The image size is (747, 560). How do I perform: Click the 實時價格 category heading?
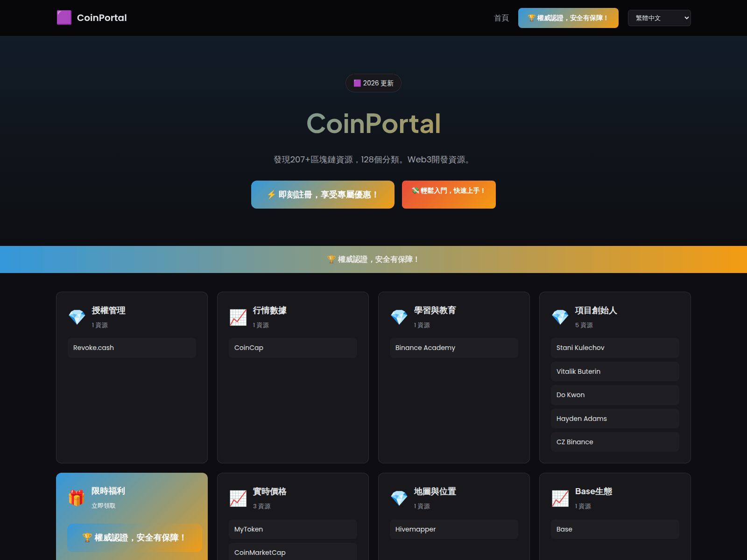tap(270, 491)
